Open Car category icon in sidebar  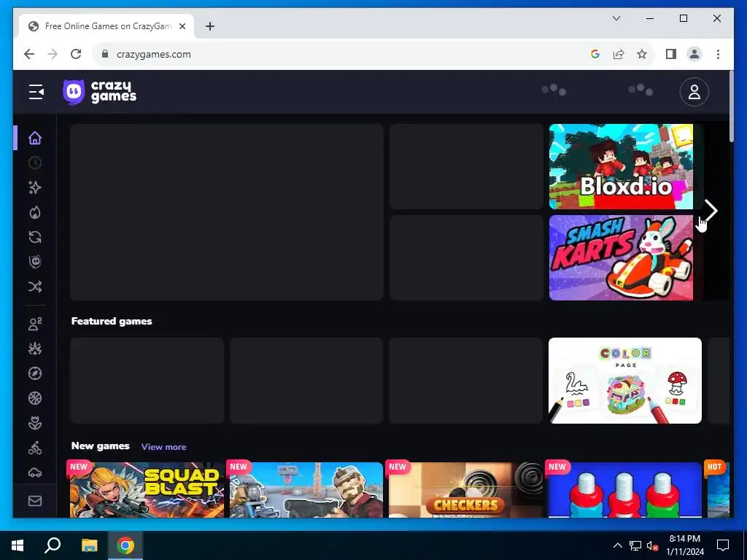point(35,472)
